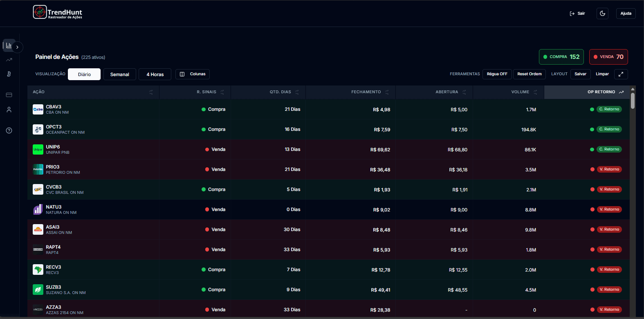Image resolution: width=644 pixels, height=319 pixels.
Task: Click the UNIP6 Unipar logo
Action: pos(38,149)
